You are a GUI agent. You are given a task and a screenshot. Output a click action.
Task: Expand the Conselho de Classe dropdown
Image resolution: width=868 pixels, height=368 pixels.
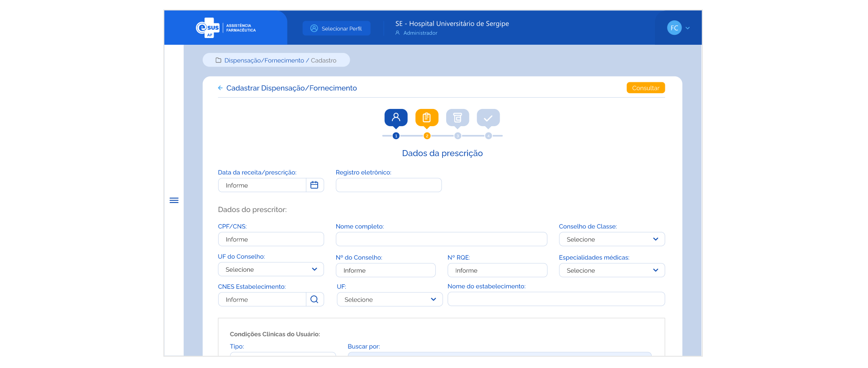pyautogui.click(x=611, y=239)
